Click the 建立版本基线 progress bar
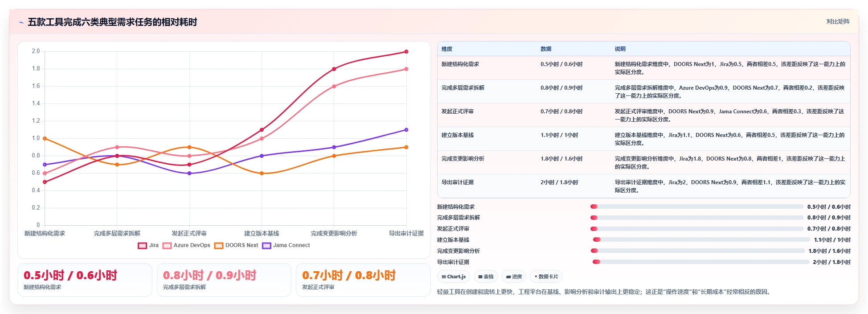 [702, 240]
